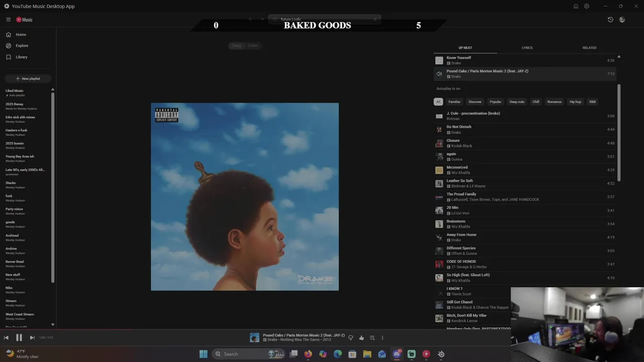Open the Liked Music playlist

[x=26, y=93]
